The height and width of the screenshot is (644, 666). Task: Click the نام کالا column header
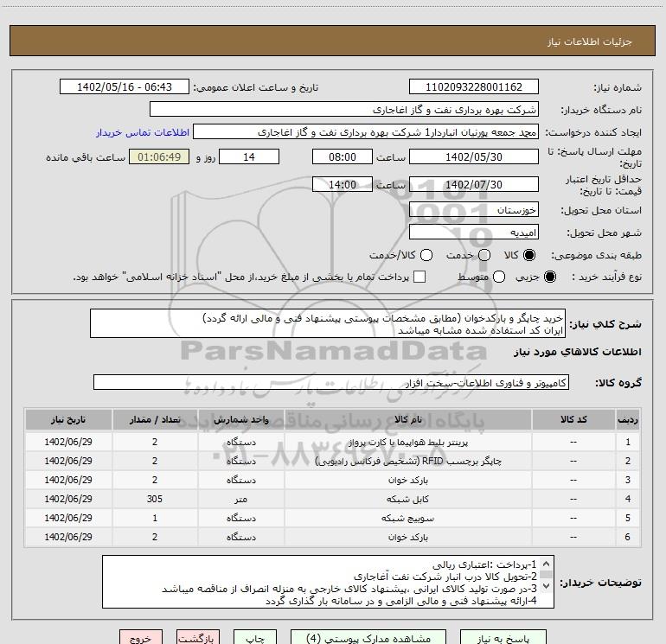(x=407, y=419)
